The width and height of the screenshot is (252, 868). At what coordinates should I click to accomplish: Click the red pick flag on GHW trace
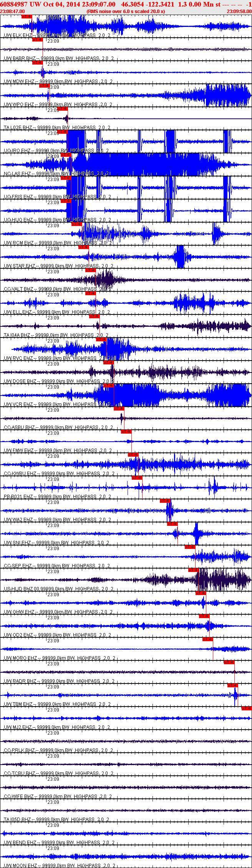[x=201, y=593]
